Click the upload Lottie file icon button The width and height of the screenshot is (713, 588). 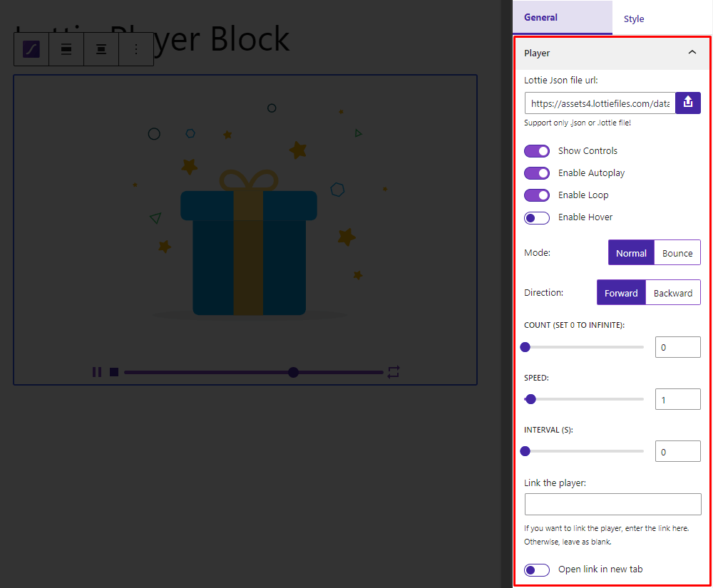[x=688, y=103]
